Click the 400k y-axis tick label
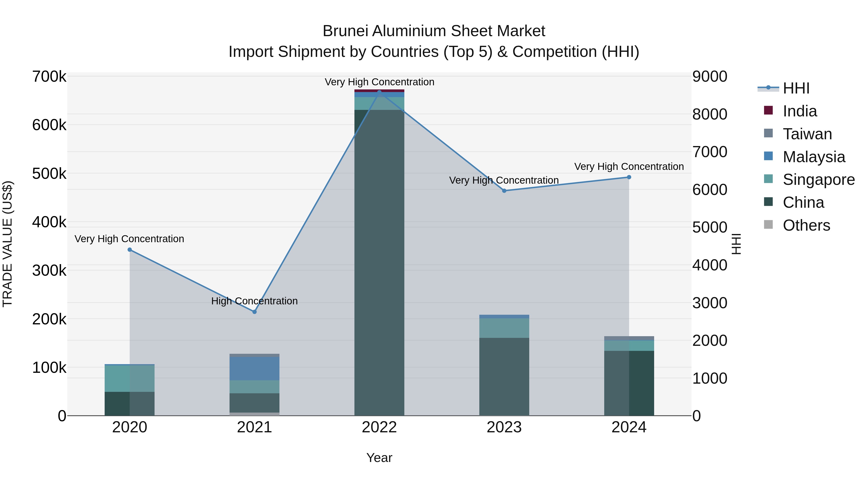 tap(49, 222)
